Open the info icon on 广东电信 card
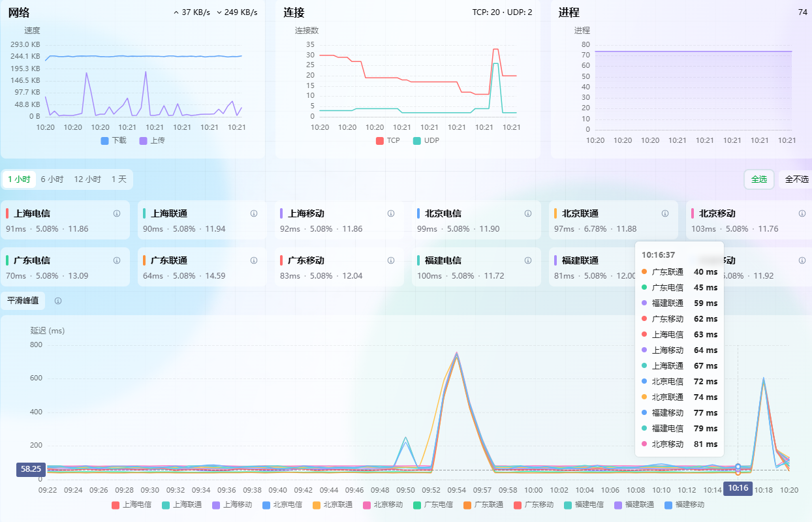The image size is (812, 522). click(117, 260)
